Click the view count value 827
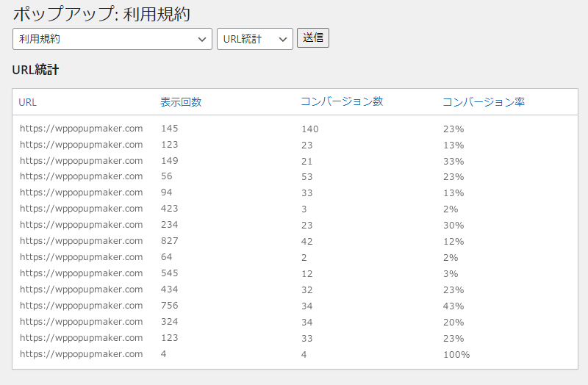This screenshot has width=588, height=385. [x=170, y=241]
